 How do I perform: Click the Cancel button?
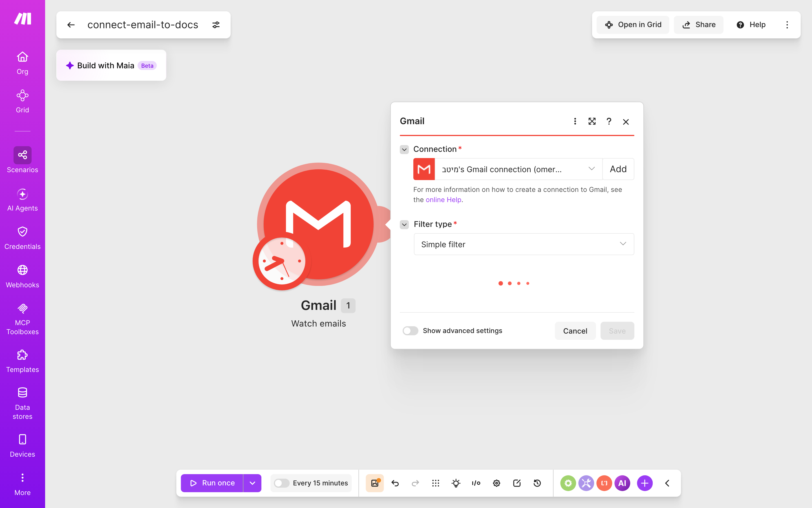point(575,331)
